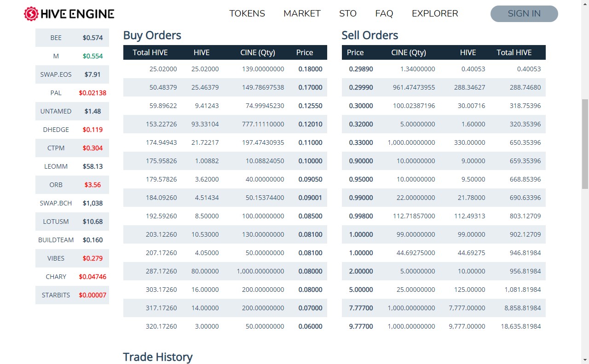This screenshot has width=589, height=364.
Task: Click sell order price 5.00000
Action: 361,290
